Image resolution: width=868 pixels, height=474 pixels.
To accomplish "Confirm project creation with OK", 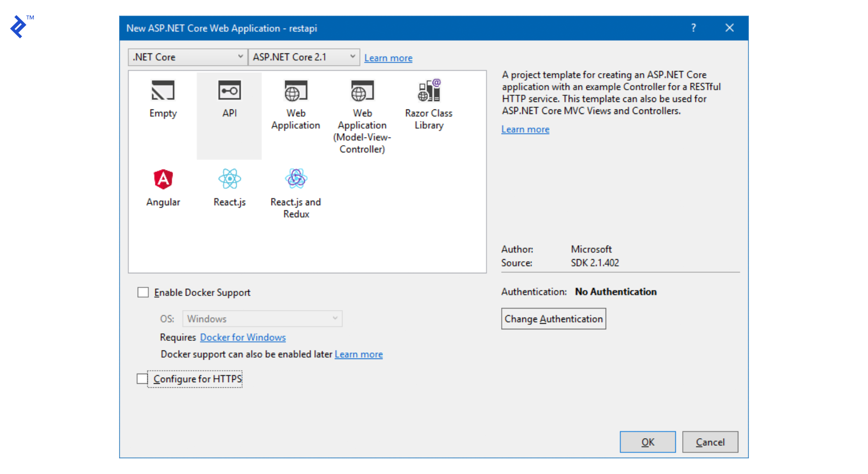I will [647, 442].
